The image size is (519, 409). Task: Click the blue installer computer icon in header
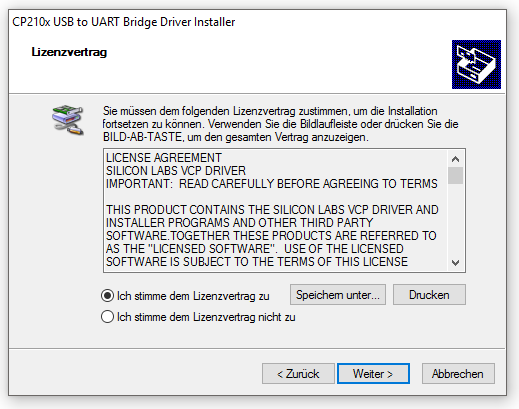pyautogui.click(x=476, y=64)
